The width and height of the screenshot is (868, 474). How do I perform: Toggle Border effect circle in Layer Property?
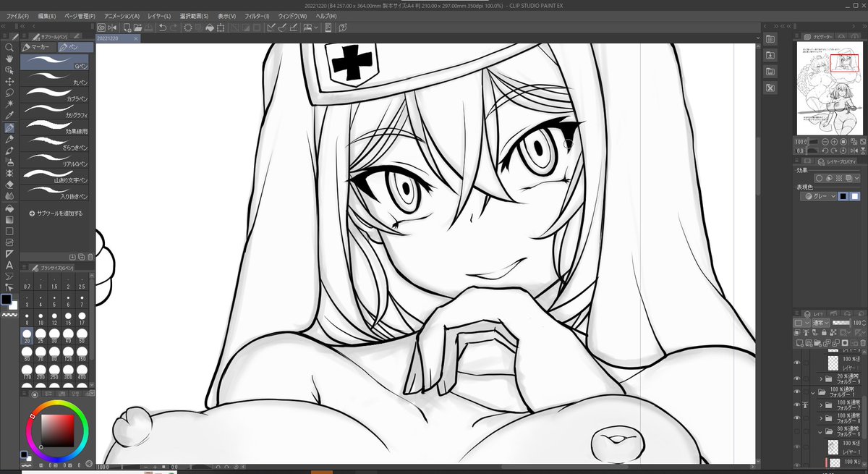coord(820,178)
